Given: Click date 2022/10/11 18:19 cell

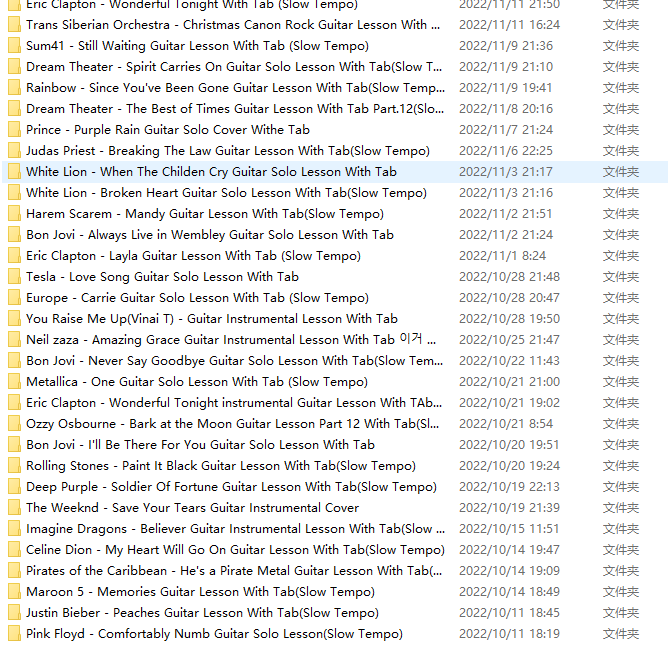Looking at the screenshot, I should coord(509,634).
